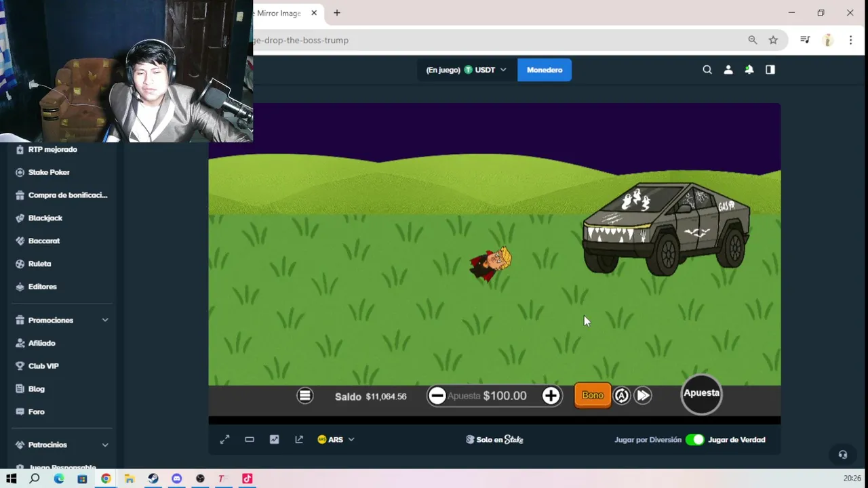The image size is (868, 488).
Task: Open OBS Studio from the taskbar
Action: pyautogui.click(x=200, y=479)
